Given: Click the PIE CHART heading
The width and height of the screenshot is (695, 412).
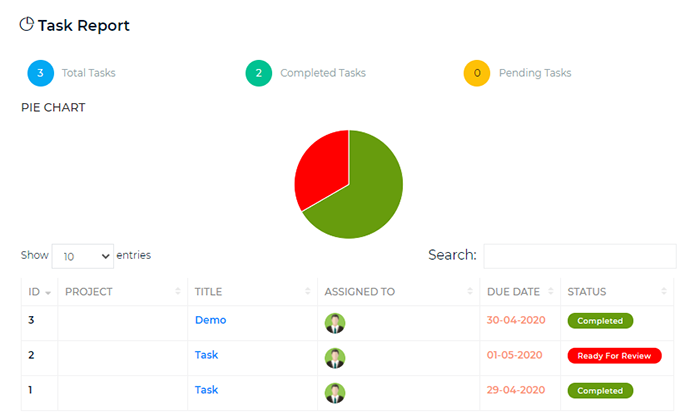Looking at the screenshot, I should [x=53, y=108].
